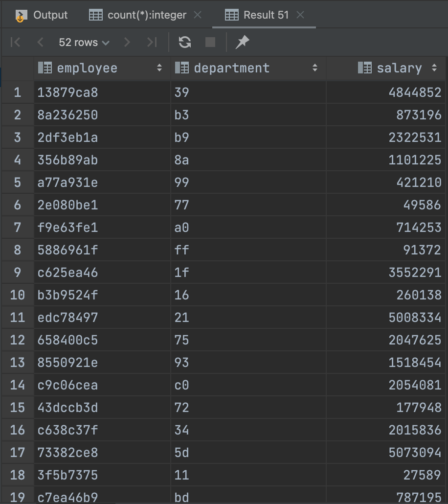Close the count(*):integer tab
This screenshot has height=504, width=448.
pos(197,15)
